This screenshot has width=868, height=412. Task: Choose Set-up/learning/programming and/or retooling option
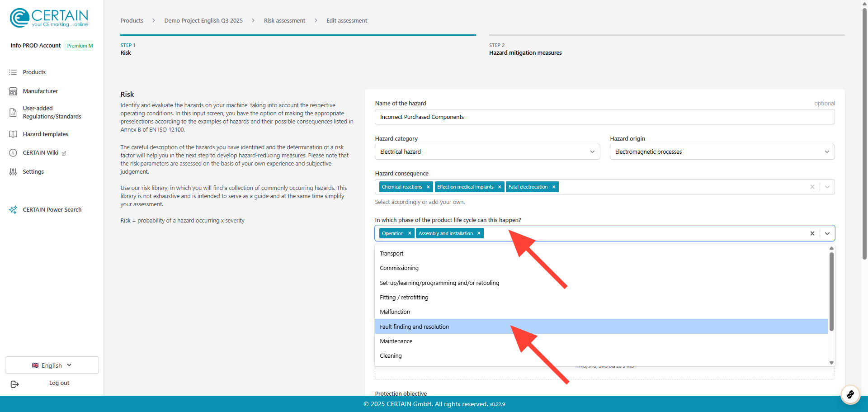click(601, 283)
